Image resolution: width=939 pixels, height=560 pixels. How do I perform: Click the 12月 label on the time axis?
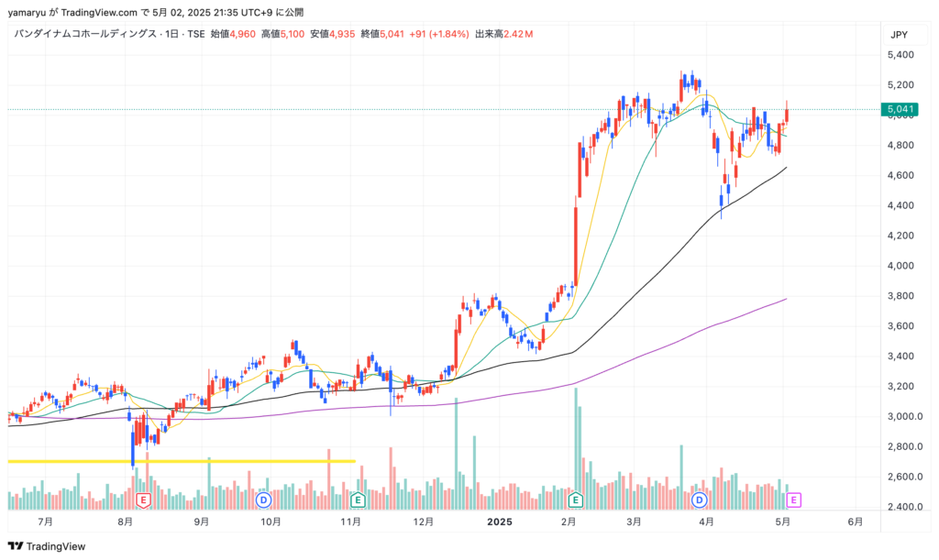pyautogui.click(x=424, y=522)
